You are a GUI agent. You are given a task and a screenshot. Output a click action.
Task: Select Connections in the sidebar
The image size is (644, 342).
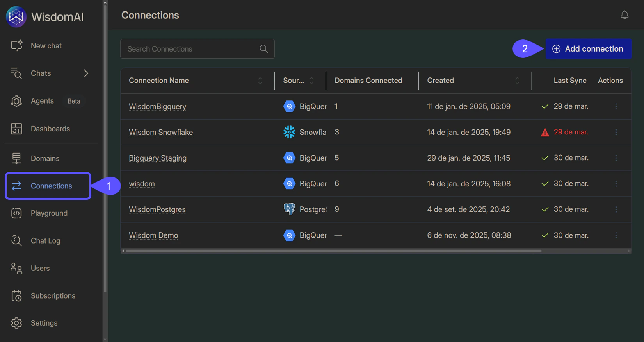48,186
